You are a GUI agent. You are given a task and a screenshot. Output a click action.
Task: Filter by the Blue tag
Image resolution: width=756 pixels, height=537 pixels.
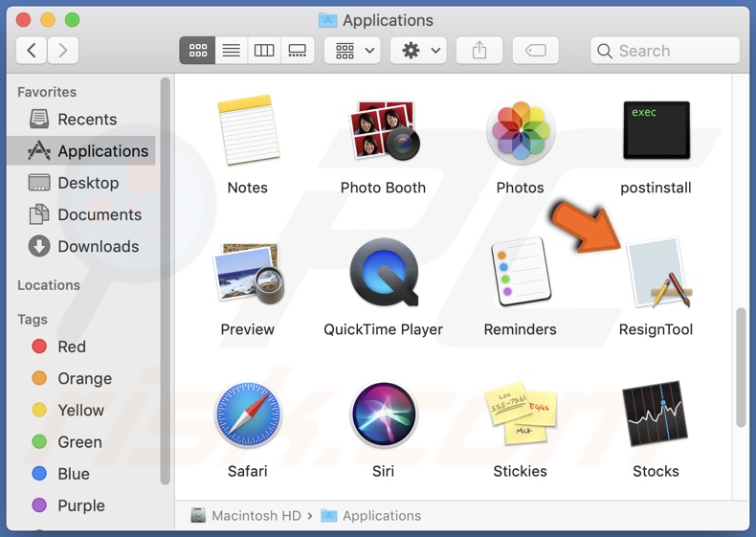[x=80, y=474]
